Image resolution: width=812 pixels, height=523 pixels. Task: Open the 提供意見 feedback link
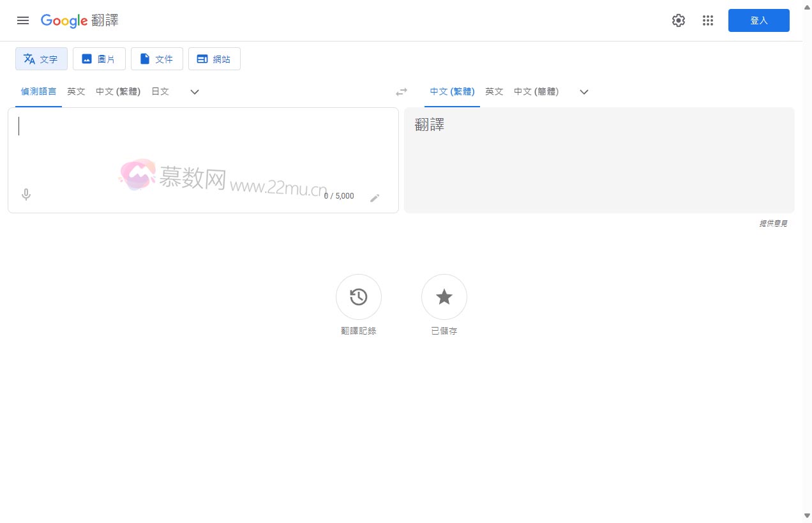tap(772, 223)
